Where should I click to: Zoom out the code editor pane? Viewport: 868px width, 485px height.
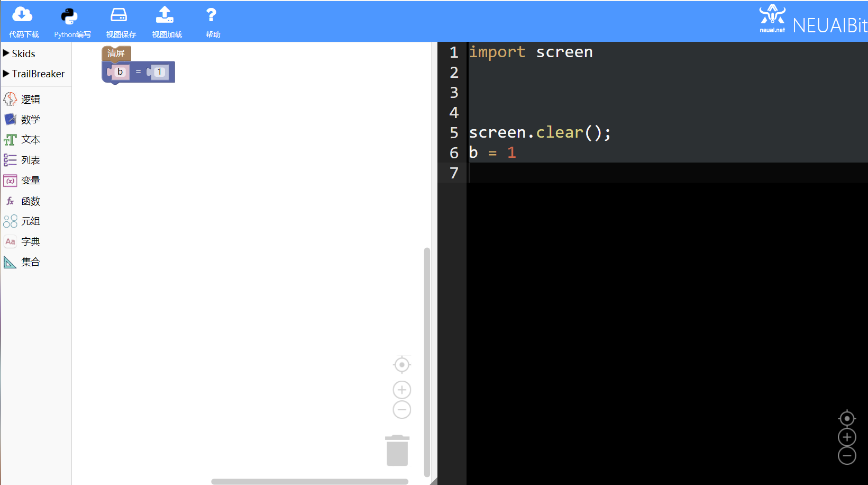(x=847, y=456)
